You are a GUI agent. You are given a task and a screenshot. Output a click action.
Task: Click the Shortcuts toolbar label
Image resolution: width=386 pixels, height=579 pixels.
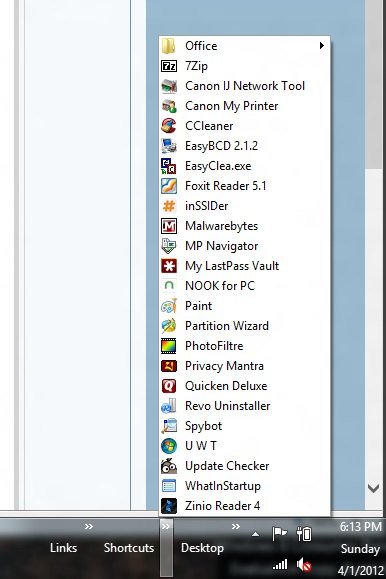[129, 548]
